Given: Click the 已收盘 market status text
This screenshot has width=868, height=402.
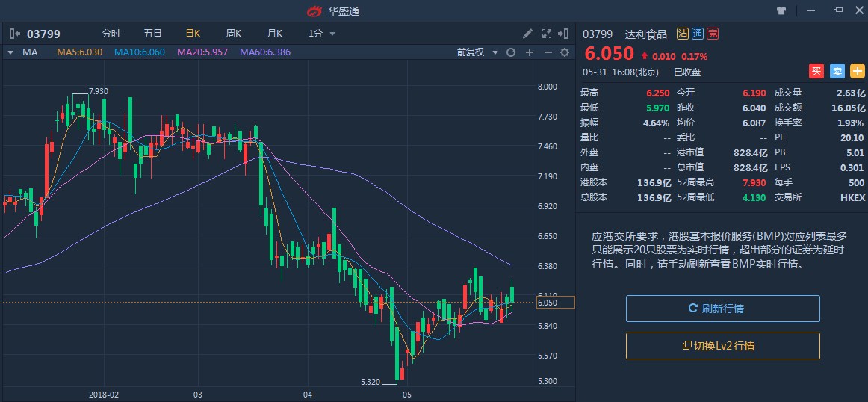Looking at the screenshot, I should point(687,72).
